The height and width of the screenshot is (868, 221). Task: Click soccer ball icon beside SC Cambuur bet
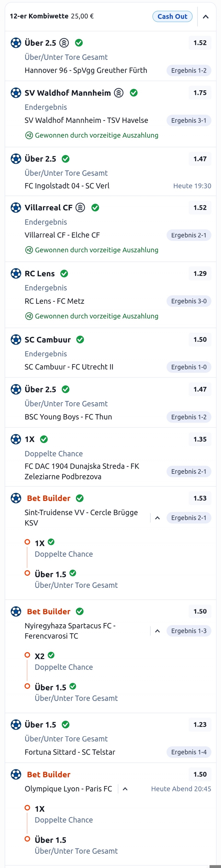click(16, 340)
